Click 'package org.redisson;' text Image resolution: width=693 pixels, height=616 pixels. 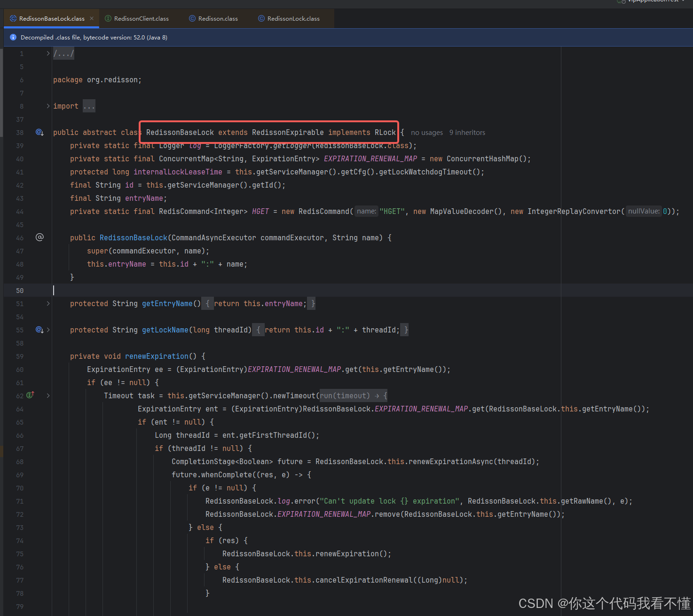point(97,80)
